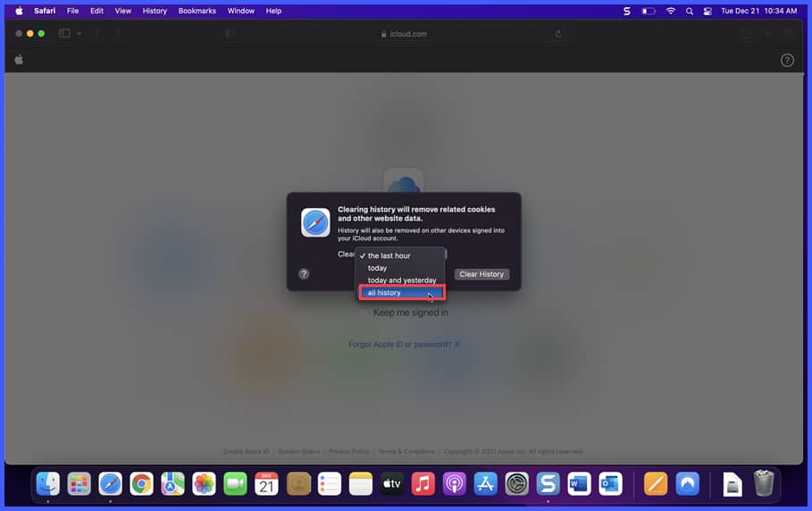Open App Store from the Dock
This screenshot has width=812, height=511.
(x=485, y=484)
